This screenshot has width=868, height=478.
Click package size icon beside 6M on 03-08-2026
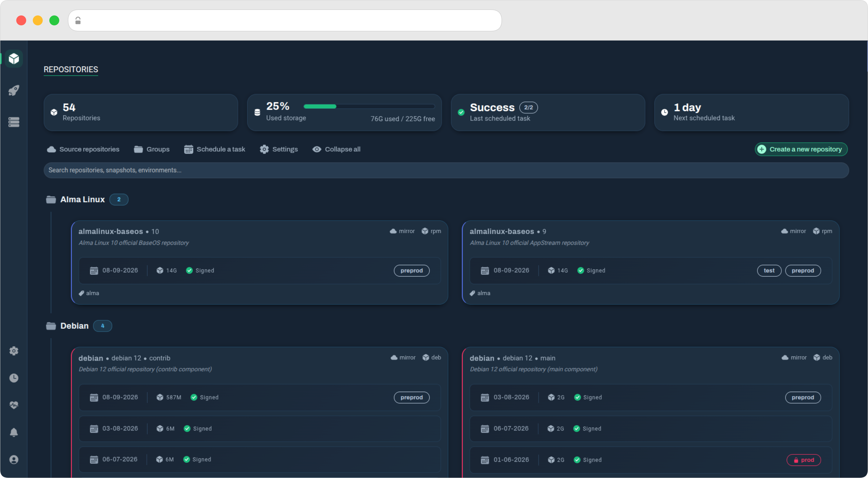point(160,429)
